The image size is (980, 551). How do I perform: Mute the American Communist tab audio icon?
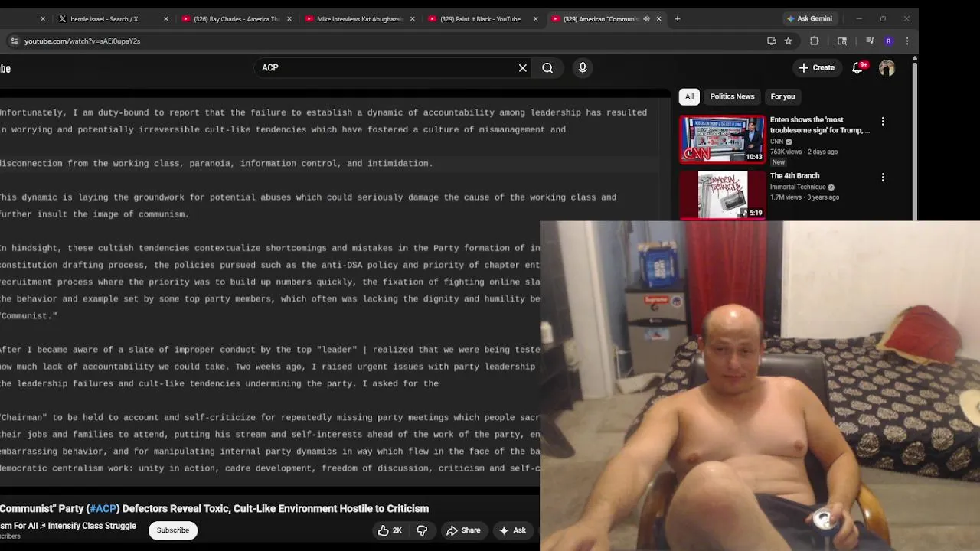(x=646, y=19)
